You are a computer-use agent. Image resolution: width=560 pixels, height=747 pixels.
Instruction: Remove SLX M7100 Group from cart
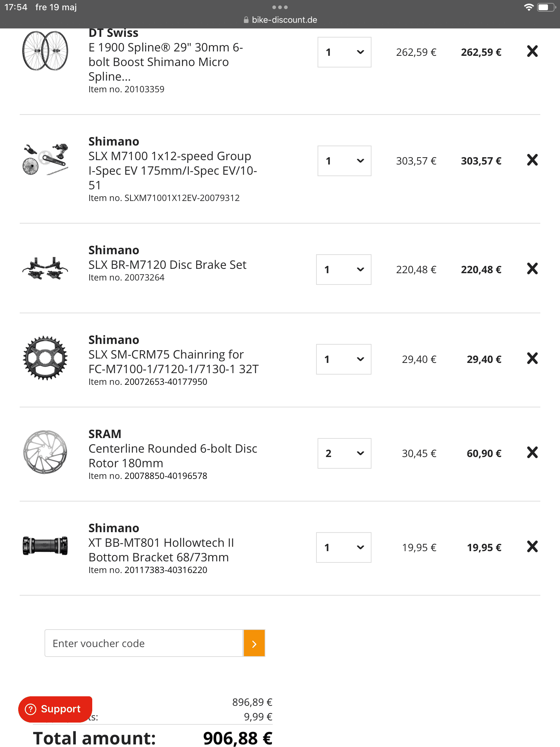tap(532, 160)
